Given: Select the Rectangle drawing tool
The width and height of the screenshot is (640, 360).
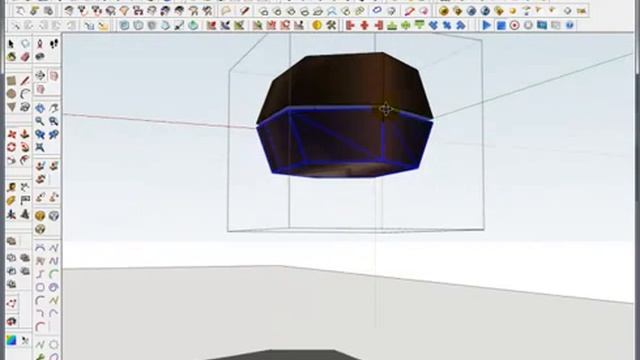Looking at the screenshot, I should (x=11, y=81).
